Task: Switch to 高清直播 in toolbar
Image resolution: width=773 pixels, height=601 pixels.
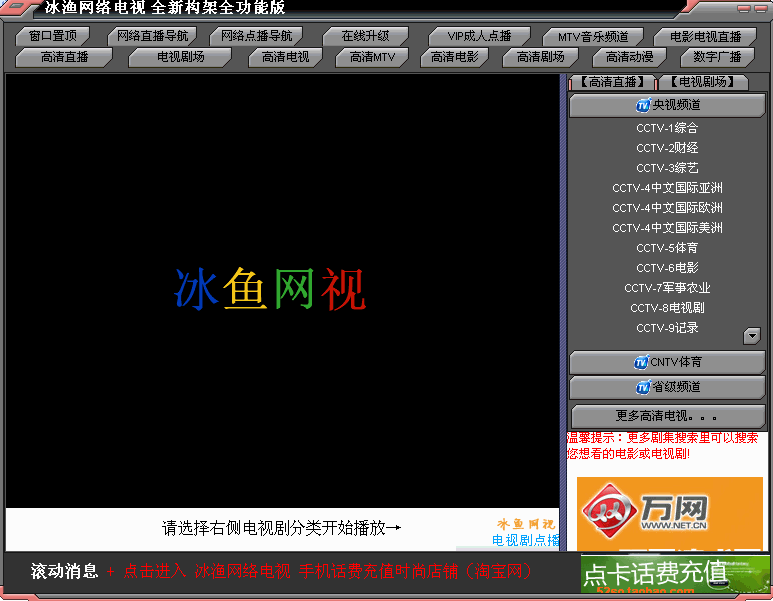Action: [64, 57]
